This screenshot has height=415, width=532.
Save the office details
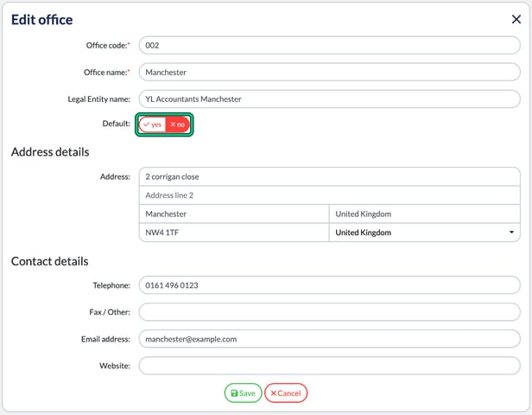pyautogui.click(x=243, y=393)
